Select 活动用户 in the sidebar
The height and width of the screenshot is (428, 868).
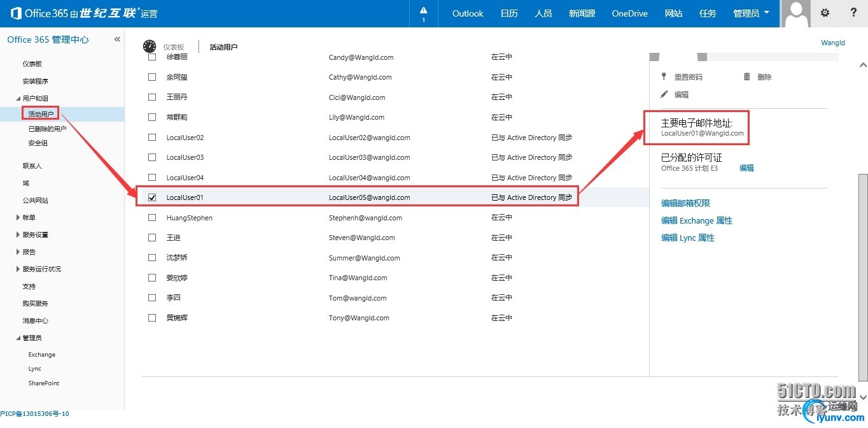coord(41,114)
